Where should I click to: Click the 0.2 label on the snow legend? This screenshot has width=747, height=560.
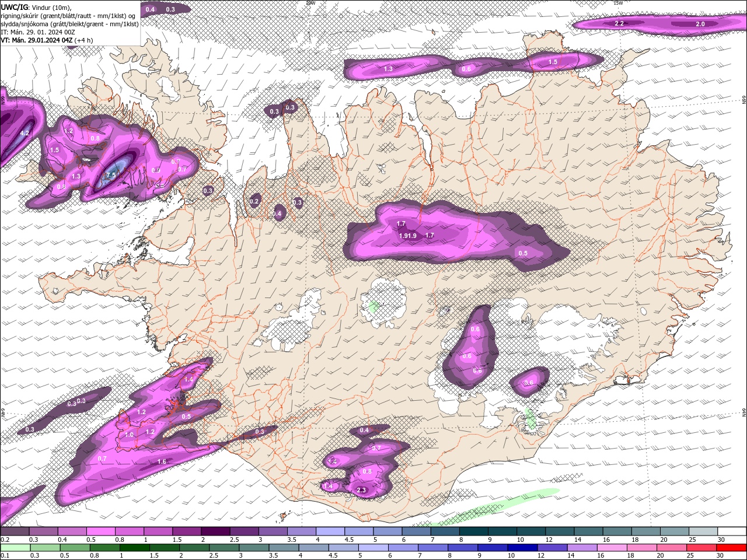(x=5, y=540)
